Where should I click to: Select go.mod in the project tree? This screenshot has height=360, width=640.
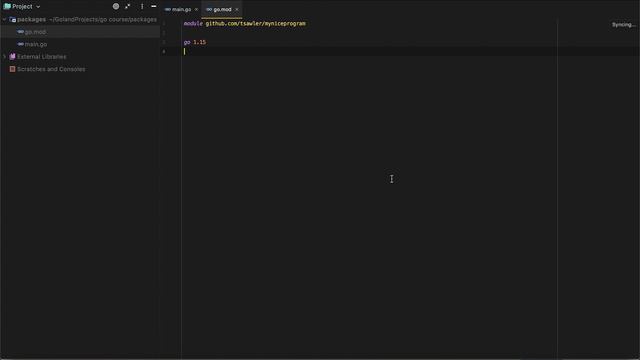pos(36,32)
